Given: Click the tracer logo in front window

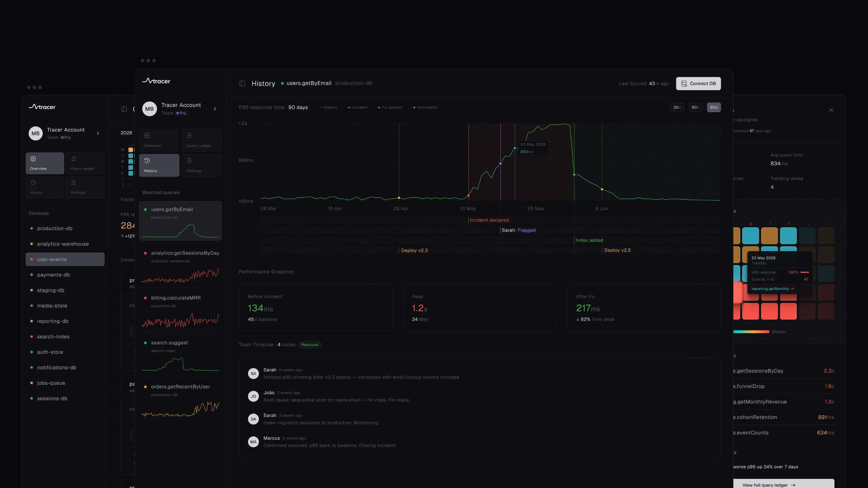Looking at the screenshot, I should [156, 81].
